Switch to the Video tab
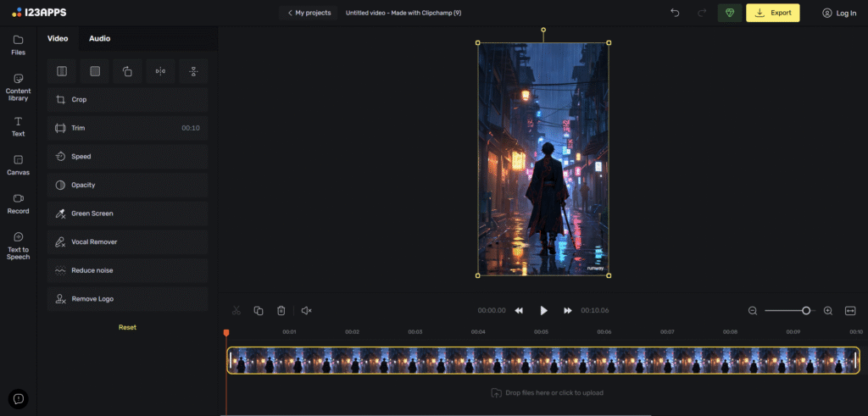Viewport: 868px width, 416px height. (x=58, y=39)
